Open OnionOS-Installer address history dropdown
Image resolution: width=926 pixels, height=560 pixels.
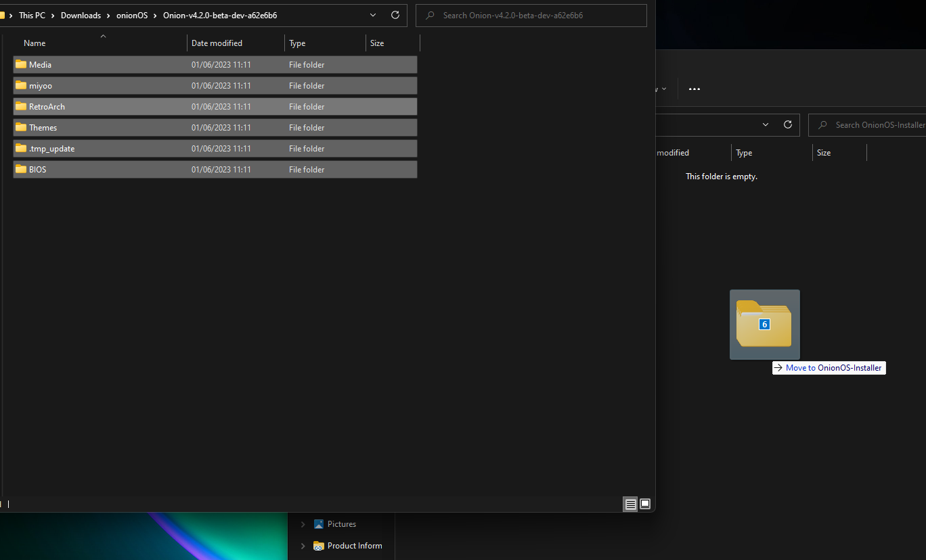pos(766,125)
